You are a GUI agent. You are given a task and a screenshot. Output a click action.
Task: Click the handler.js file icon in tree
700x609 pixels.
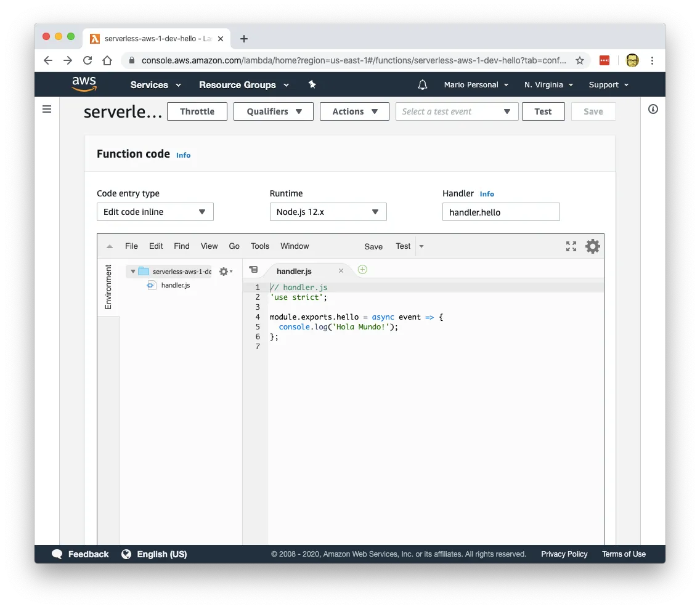click(x=151, y=286)
